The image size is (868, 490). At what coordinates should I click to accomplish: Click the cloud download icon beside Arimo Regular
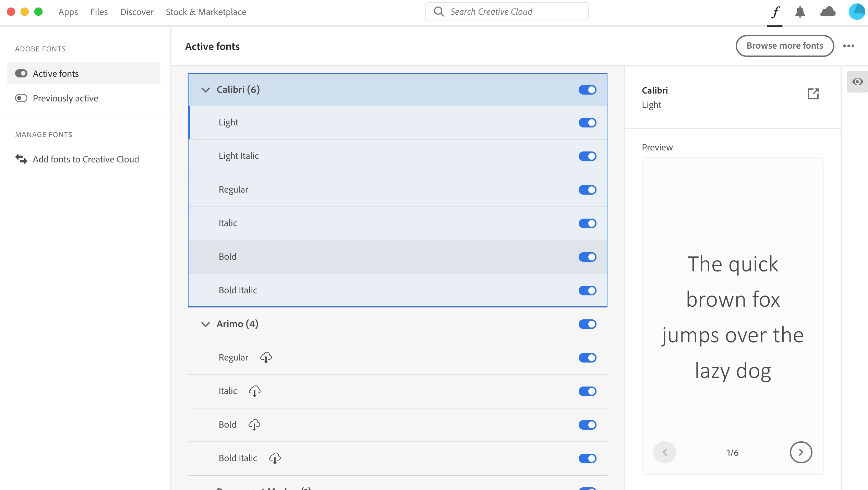(266, 357)
